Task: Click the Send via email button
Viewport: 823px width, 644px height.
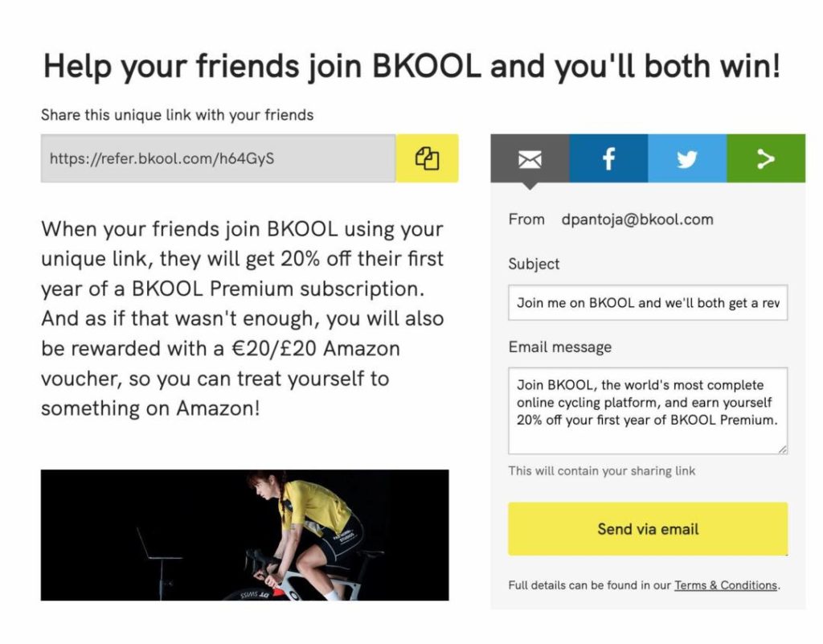Action: pos(648,528)
